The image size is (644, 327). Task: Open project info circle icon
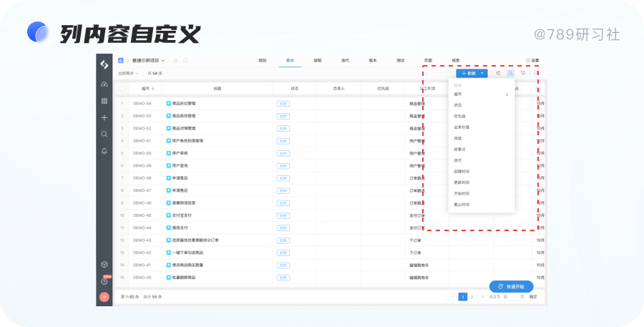pyautogui.click(x=185, y=60)
